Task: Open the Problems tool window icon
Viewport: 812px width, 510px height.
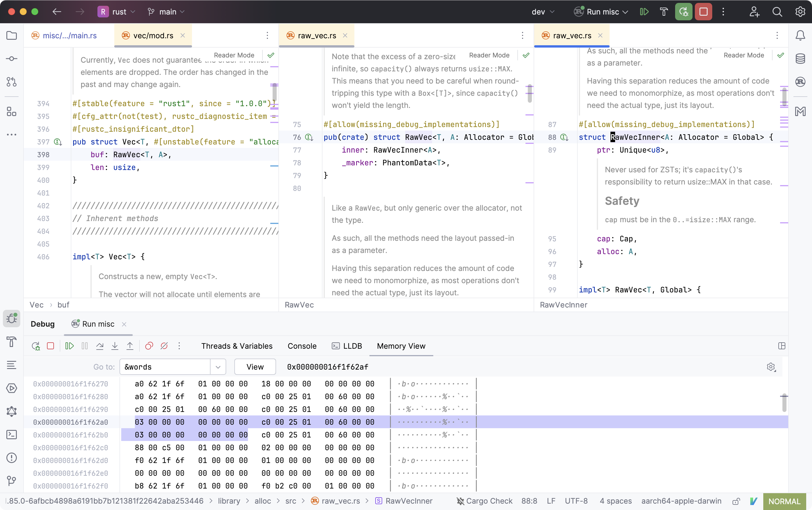Action: [12, 458]
